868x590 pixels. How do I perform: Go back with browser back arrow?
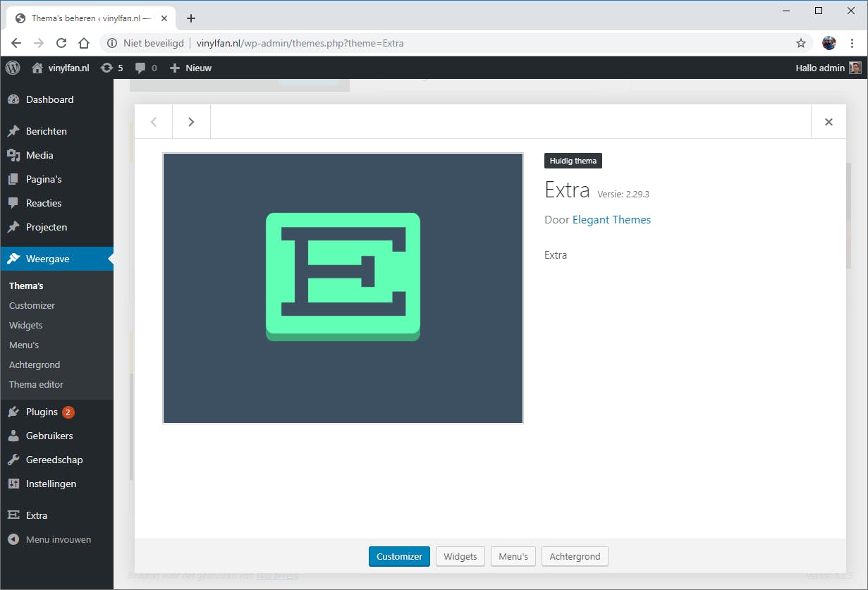click(16, 43)
